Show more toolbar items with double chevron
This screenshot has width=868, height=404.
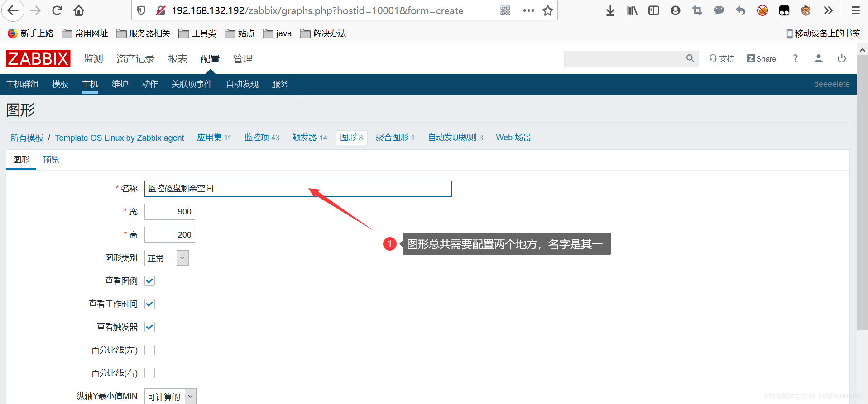pyautogui.click(x=828, y=10)
